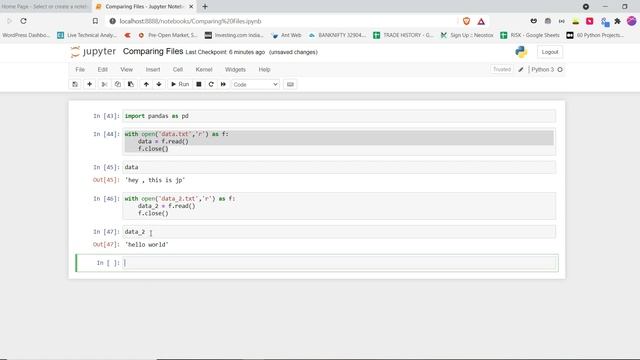Click into the In [47] data_2 cell
The image size is (640, 360).
(x=339, y=231)
